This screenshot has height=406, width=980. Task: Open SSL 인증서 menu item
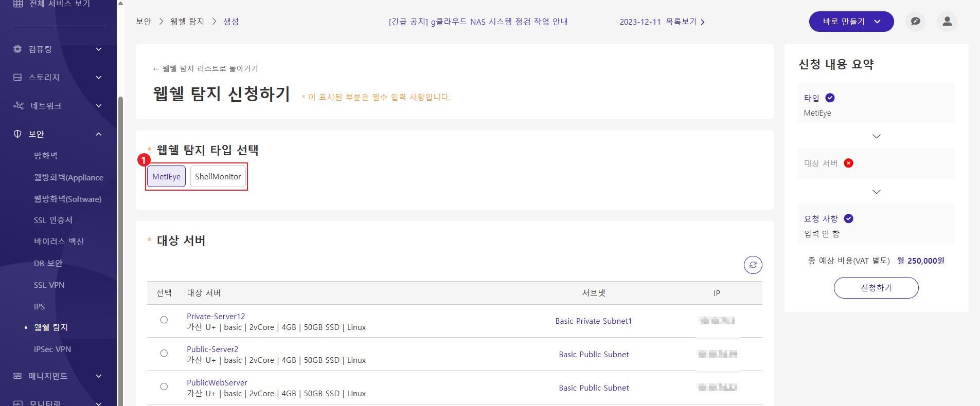[53, 220]
